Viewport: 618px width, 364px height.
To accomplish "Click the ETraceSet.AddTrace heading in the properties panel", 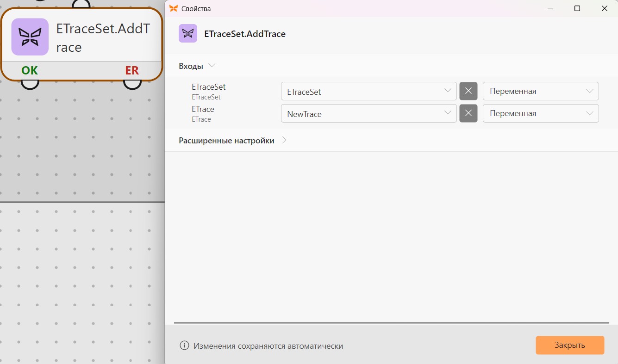I will [245, 34].
